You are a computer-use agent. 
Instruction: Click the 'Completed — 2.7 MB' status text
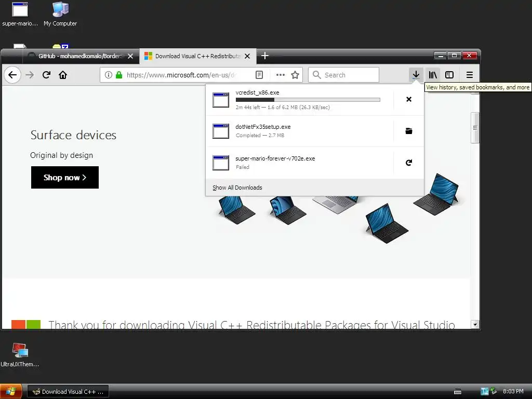click(260, 136)
